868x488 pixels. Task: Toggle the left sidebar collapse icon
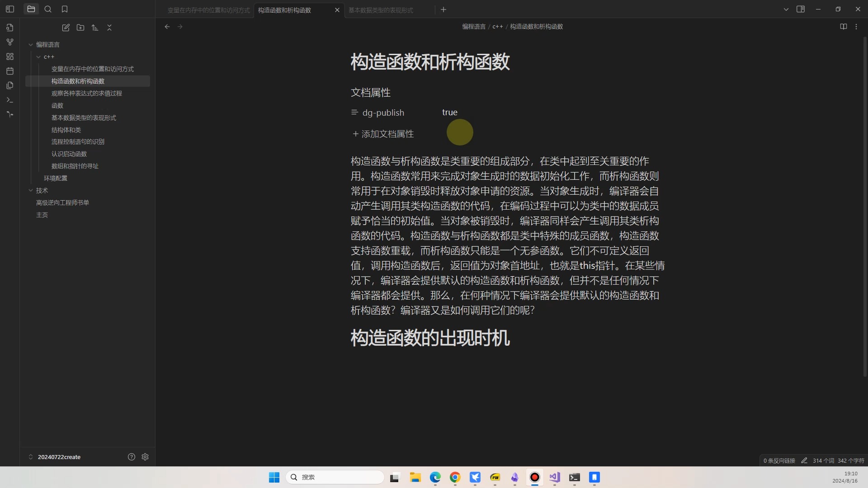pyautogui.click(x=10, y=9)
